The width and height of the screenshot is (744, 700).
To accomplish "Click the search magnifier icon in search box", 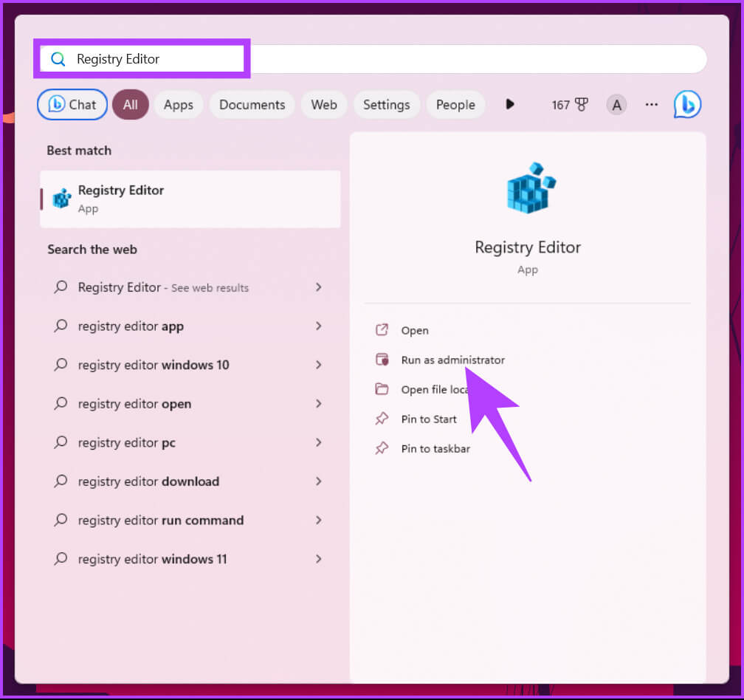I will tap(58, 59).
